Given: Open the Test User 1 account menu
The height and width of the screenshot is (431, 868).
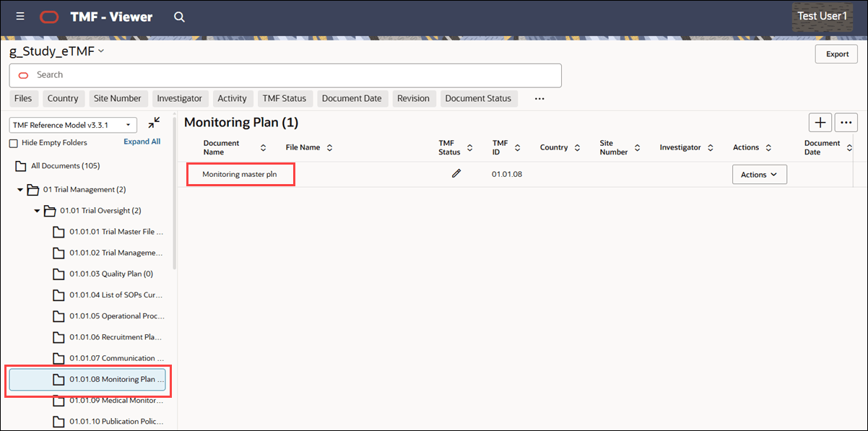Looking at the screenshot, I should 822,16.
